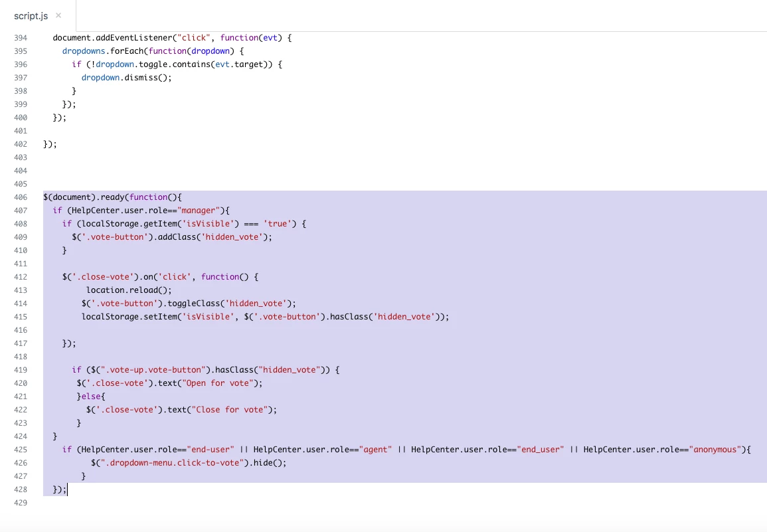
Task: Place cursor in document.addEventListener line
Action: 172,38
